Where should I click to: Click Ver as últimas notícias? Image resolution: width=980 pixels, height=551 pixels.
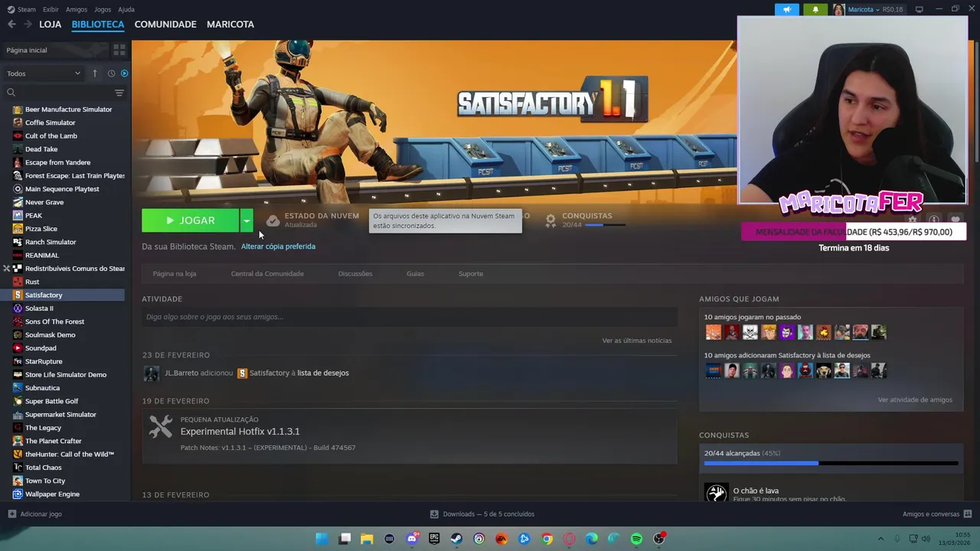637,341
